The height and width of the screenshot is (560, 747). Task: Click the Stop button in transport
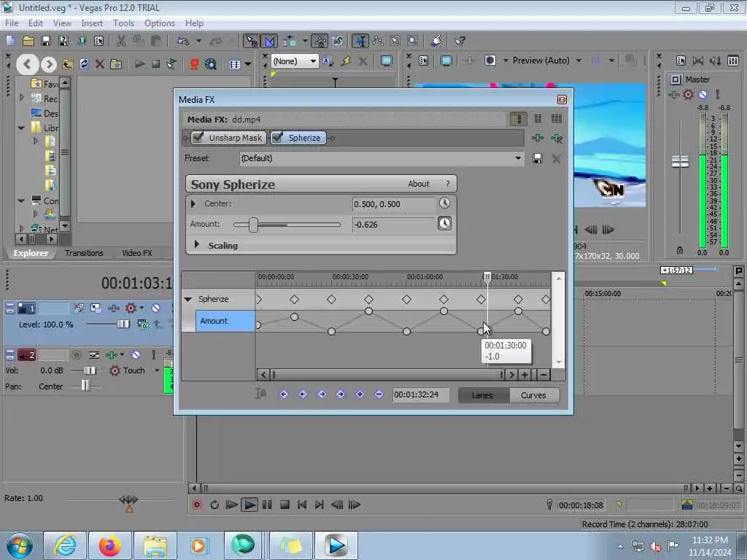pyautogui.click(x=285, y=505)
